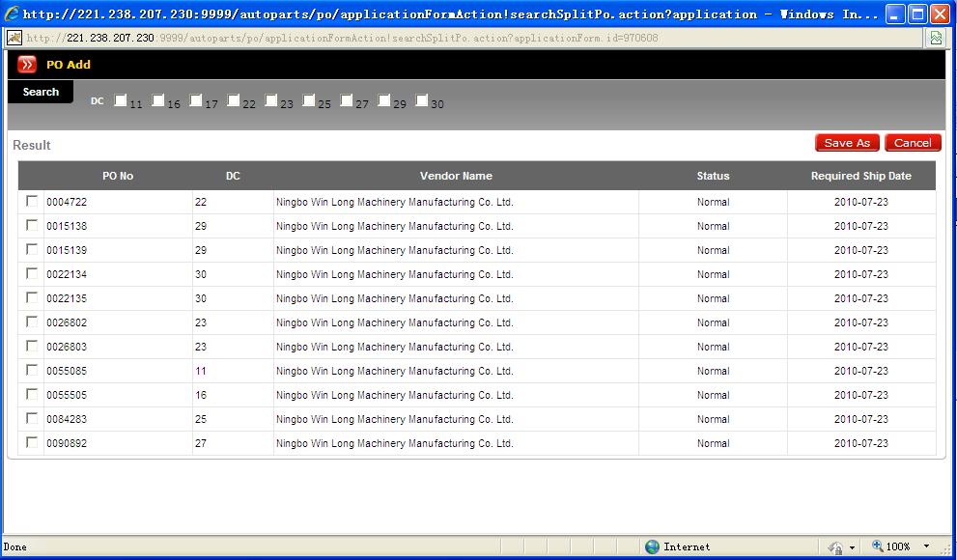Open the Search tab
The image size is (957, 560).
41,92
